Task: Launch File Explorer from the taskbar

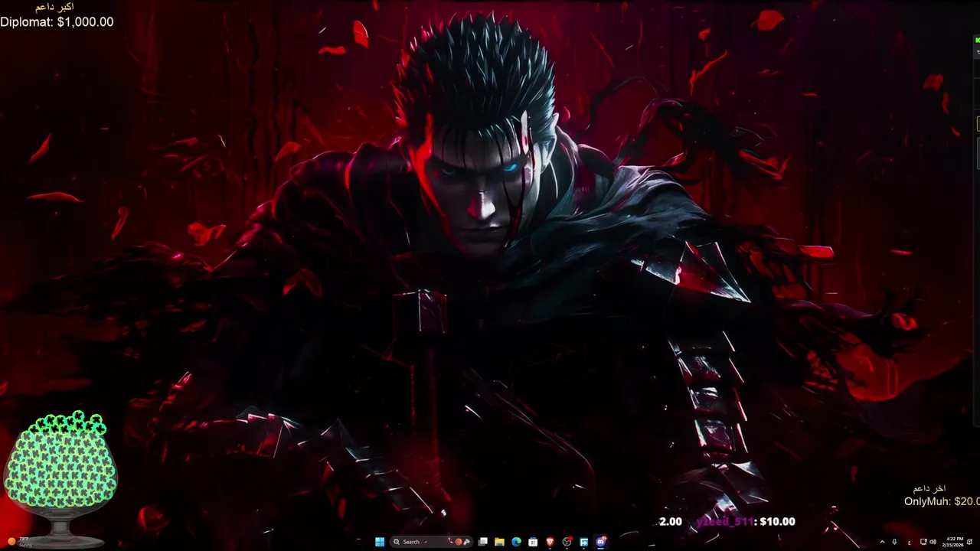Action: [x=499, y=542]
